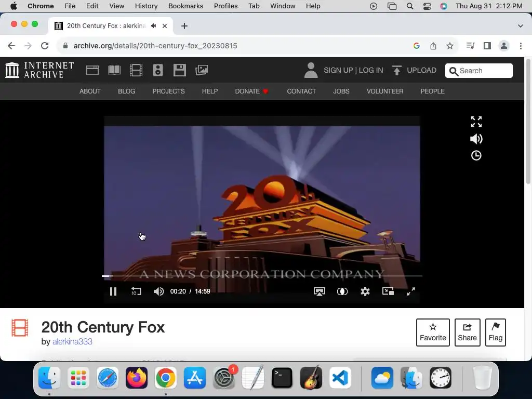Seek on the video progress bar

pos(262,276)
